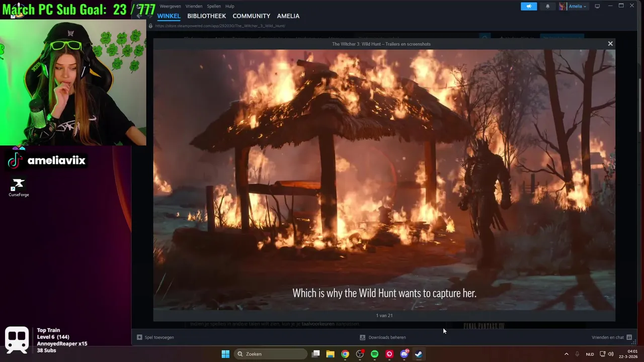Open the Steam announcements megaphone button
The height and width of the screenshot is (362, 644).
tap(529, 6)
